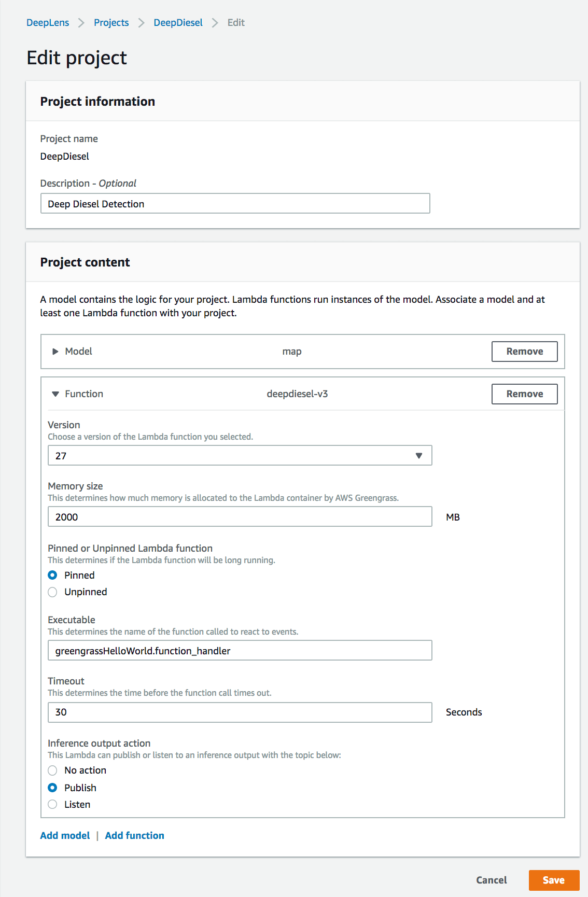The image size is (588, 897).
Task: Collapse the Function section triangle
Action: coord(55,394)
